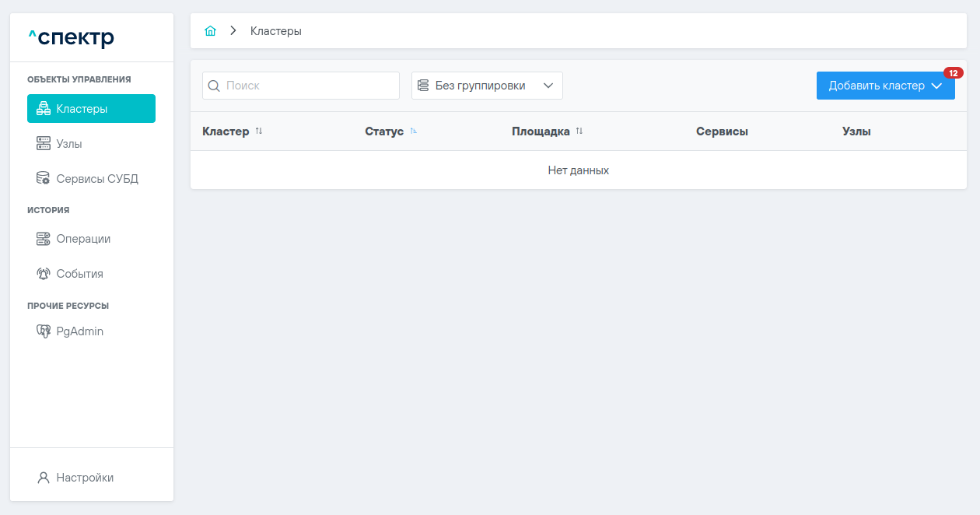Open the Без группировки grouping dropdown

tap(487, 86)
